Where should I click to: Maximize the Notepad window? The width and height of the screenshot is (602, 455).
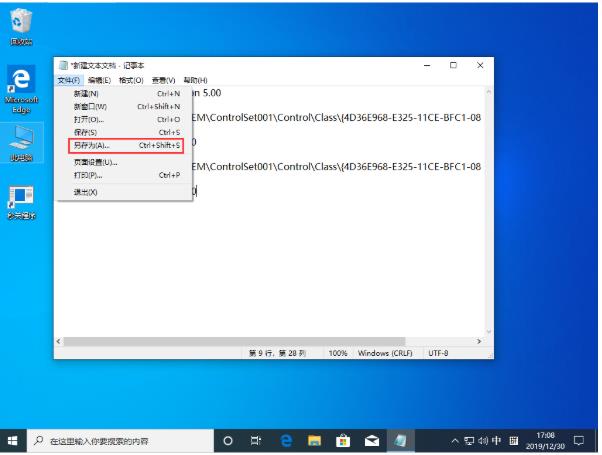[x=453, y=65]
